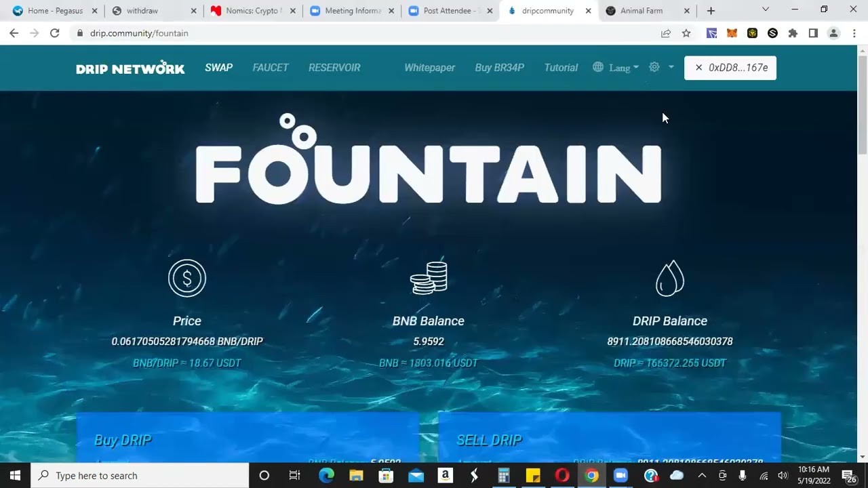This screenshot has height=488, width=868.
Task: Click the lock site info icon
Action: (80, 33)
